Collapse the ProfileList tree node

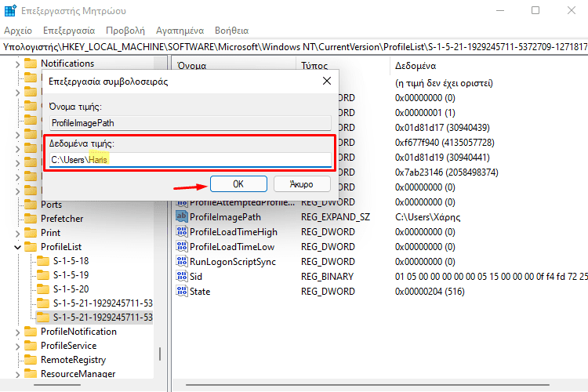[17, 247]
